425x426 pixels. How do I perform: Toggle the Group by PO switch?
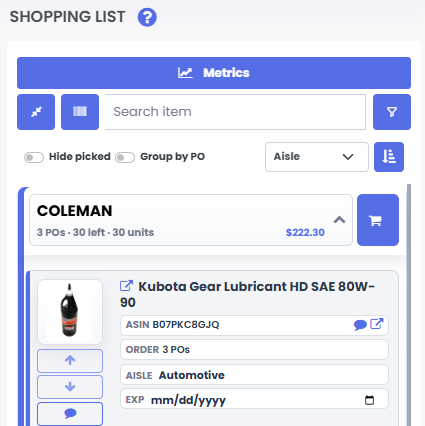tap(125, 157)
